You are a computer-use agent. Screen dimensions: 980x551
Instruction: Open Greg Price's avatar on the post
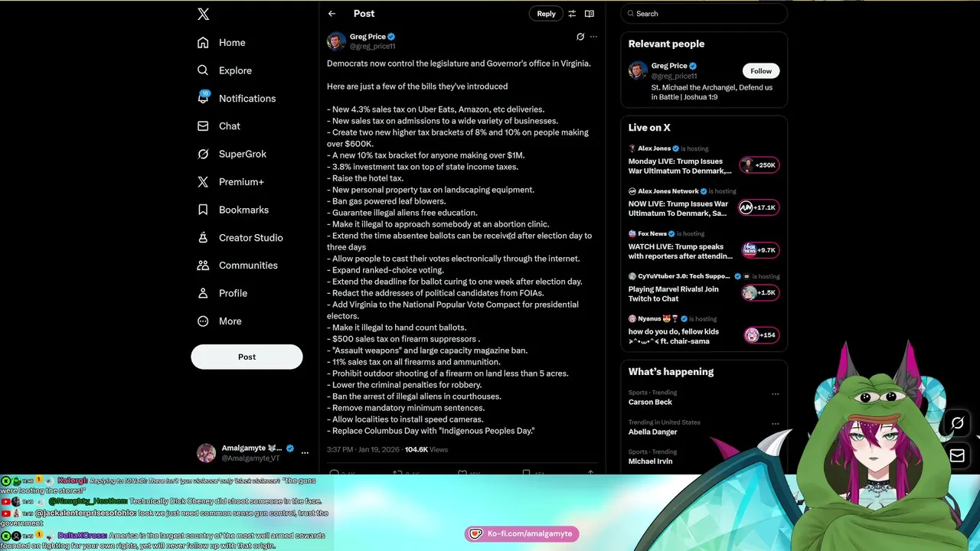click(x=336, y=41)
